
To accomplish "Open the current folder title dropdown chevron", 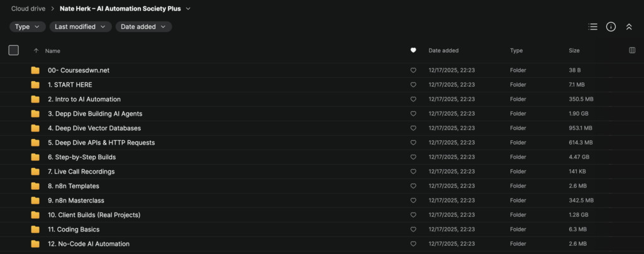I will (x=188, y=9).
